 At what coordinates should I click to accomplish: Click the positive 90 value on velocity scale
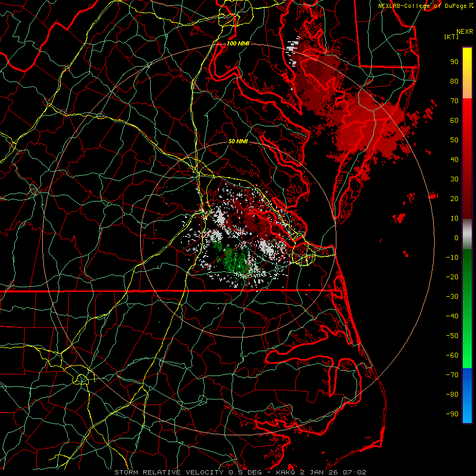coord(454,62)
